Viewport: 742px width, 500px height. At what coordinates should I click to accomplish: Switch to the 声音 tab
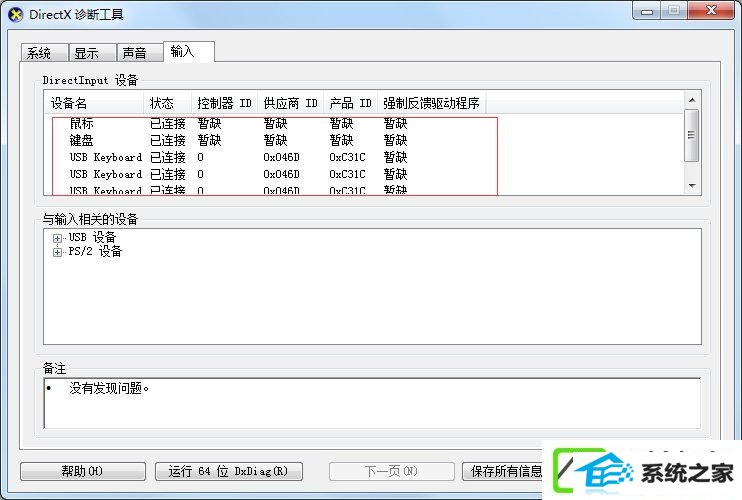[x=140, y=53]
